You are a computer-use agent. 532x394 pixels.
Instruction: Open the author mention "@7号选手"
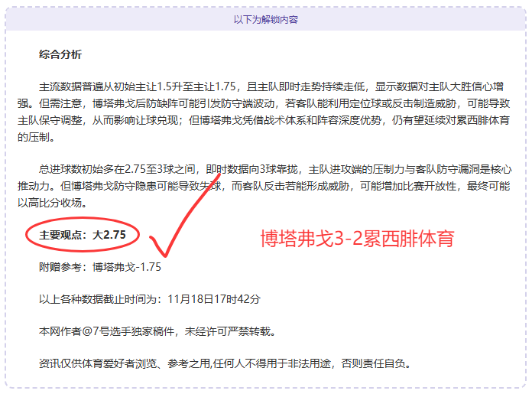coord(103,332)
